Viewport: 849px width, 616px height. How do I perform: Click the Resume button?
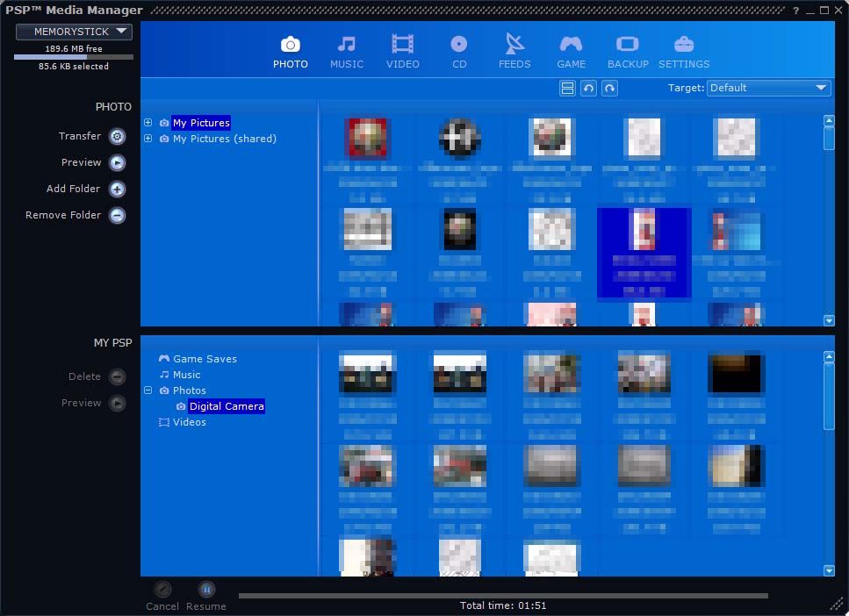pos(206,596)
